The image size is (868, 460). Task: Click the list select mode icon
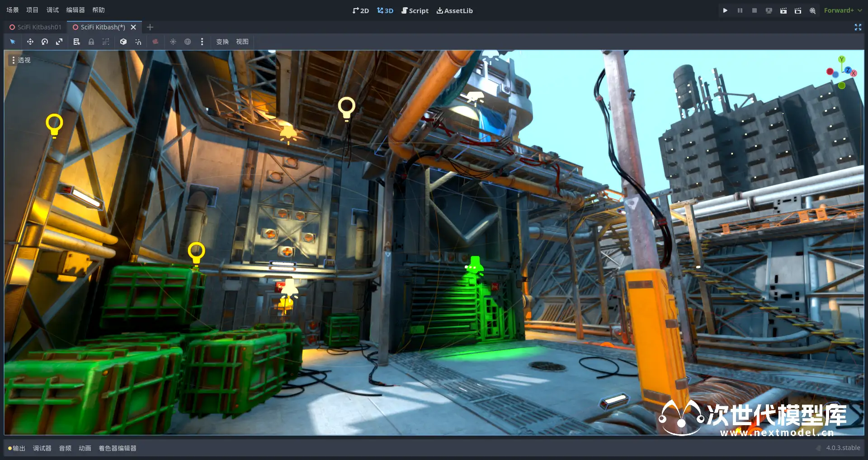pyautogui.click(x=77, y=42)
